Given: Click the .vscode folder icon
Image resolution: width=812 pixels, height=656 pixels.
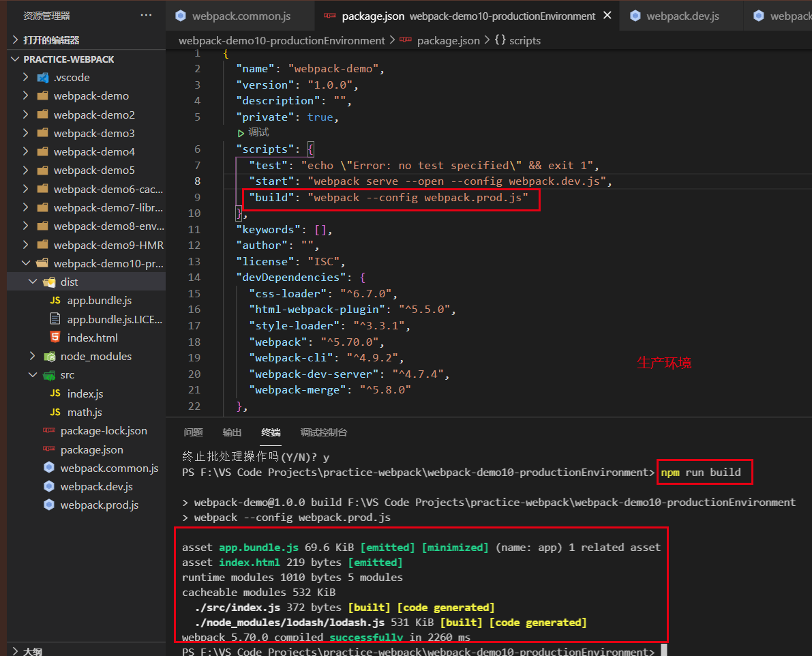Looking at the screenshot, I should [x=42, y=78].
